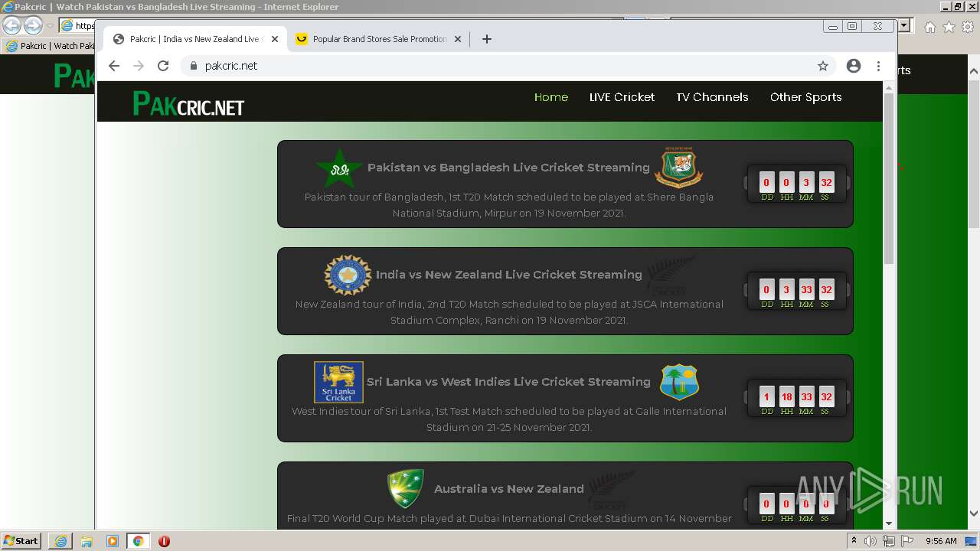Viewport: 980px width, 551px height.
Task: Click the red Opera icon on the taskbar
Action: pyautogui.click(x=164, y=541)
